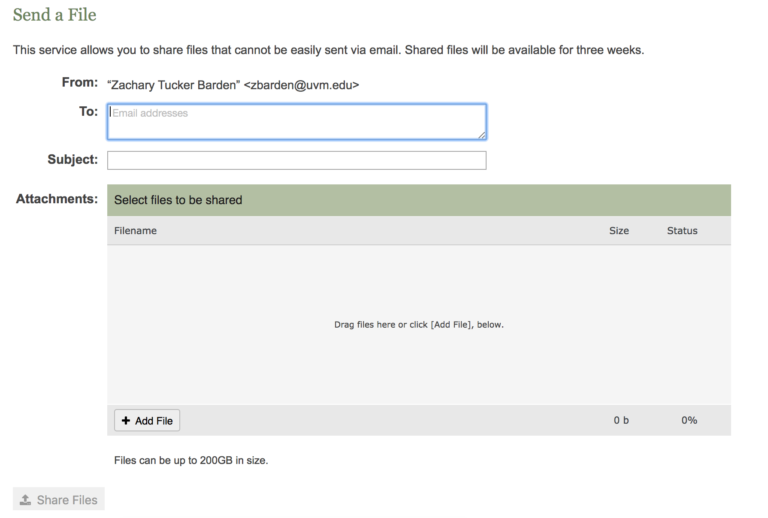Click the 'Drag files here' drop area text
The width and height of the screenshot is (768, 518).
tap(418, 325)
